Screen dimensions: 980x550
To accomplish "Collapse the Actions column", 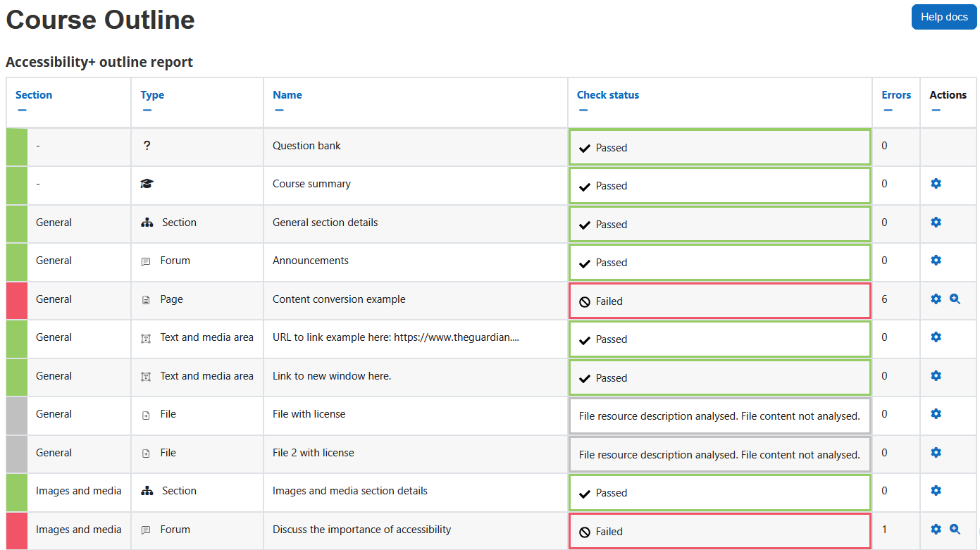I will click(x=936, y=110).
